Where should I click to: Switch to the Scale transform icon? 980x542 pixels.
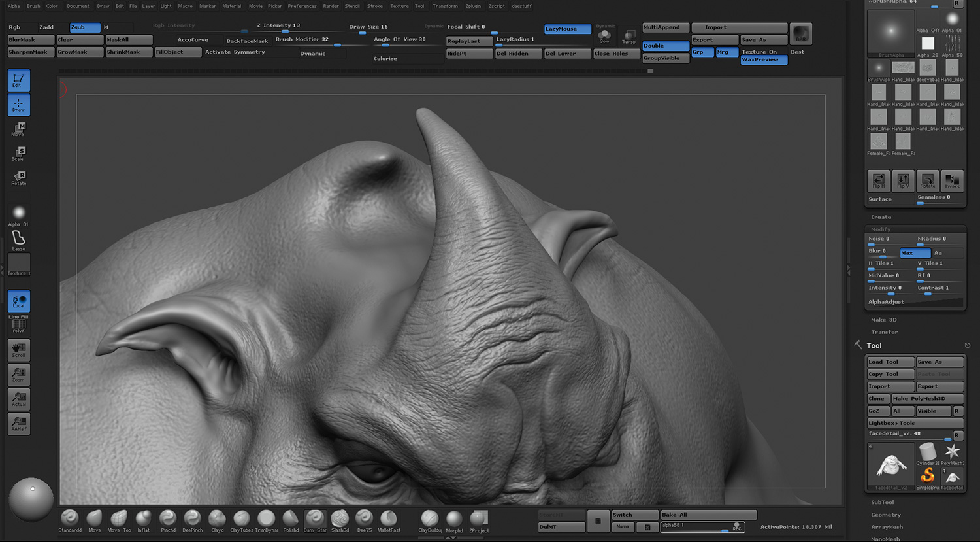[x=18, y=154]
